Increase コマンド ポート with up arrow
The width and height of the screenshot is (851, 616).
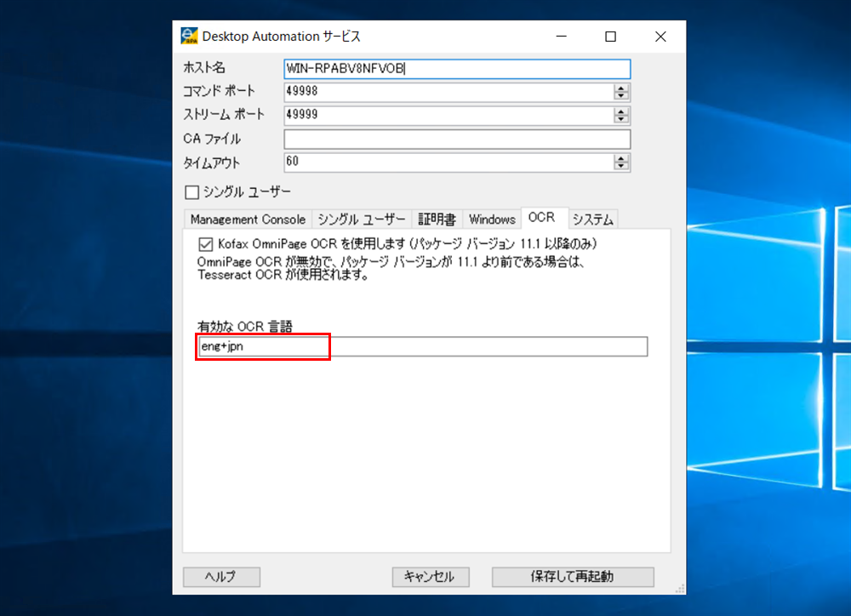click(621, 88)
